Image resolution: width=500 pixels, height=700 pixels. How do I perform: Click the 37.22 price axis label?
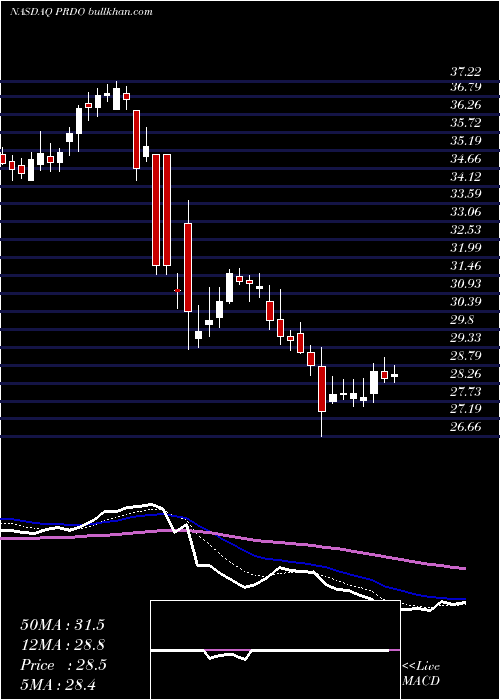(x=465, y=72)
